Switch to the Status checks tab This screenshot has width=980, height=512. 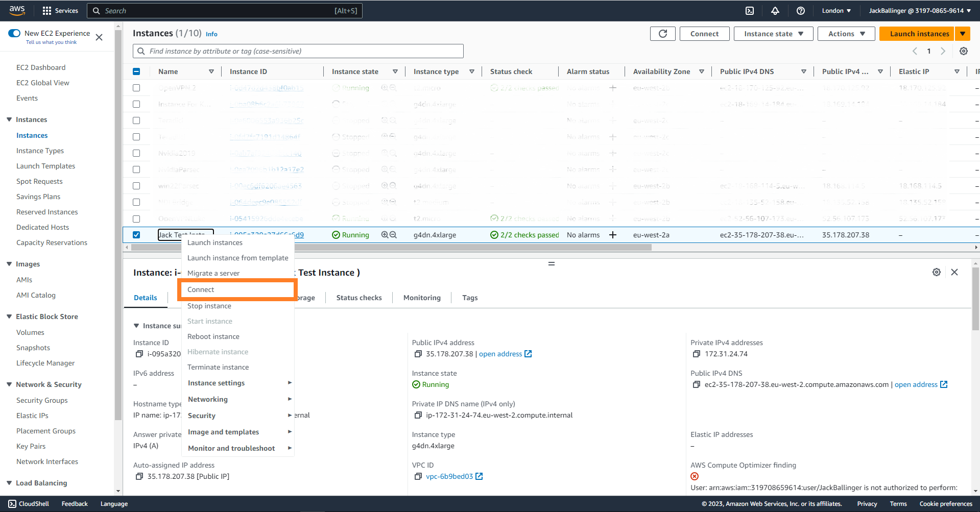[358, 298]
